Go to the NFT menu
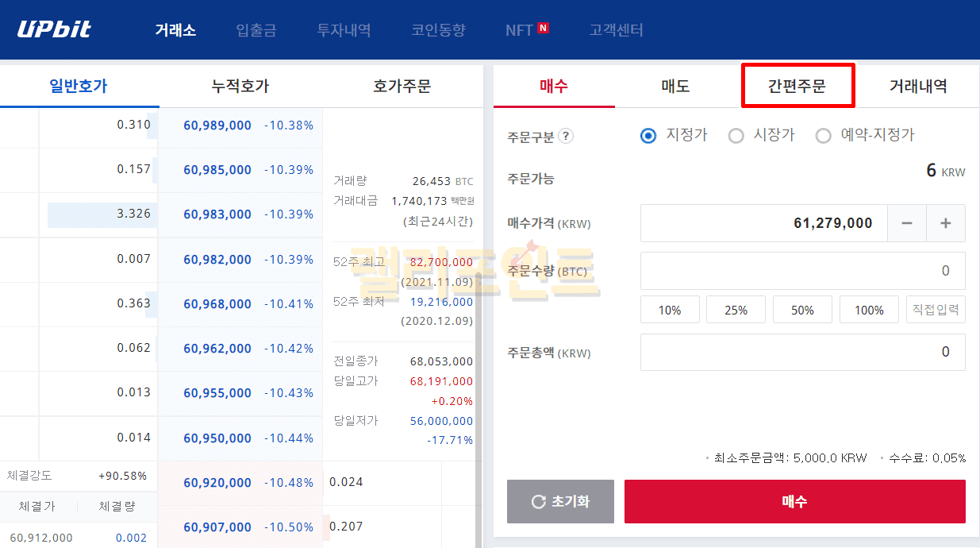Viewport: 980px width, 548px height. [520, 30]
